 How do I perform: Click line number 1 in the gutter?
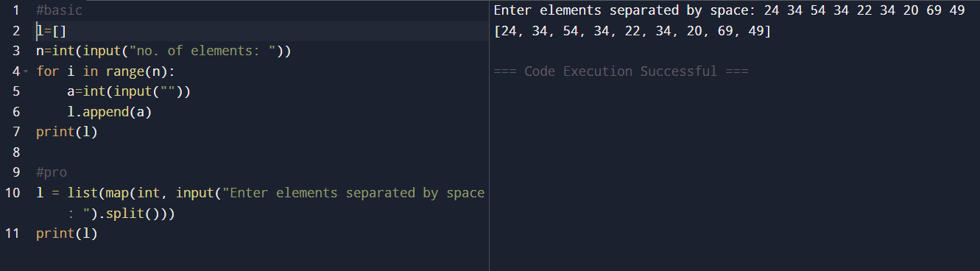(15, 11)
